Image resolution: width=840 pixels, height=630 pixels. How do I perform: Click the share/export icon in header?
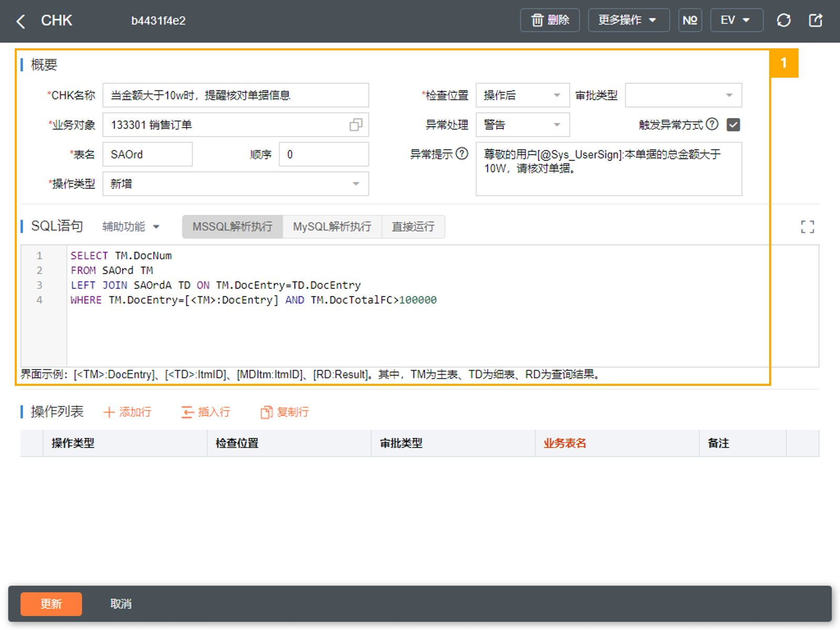pyautogui.click(x=815, y=20)
